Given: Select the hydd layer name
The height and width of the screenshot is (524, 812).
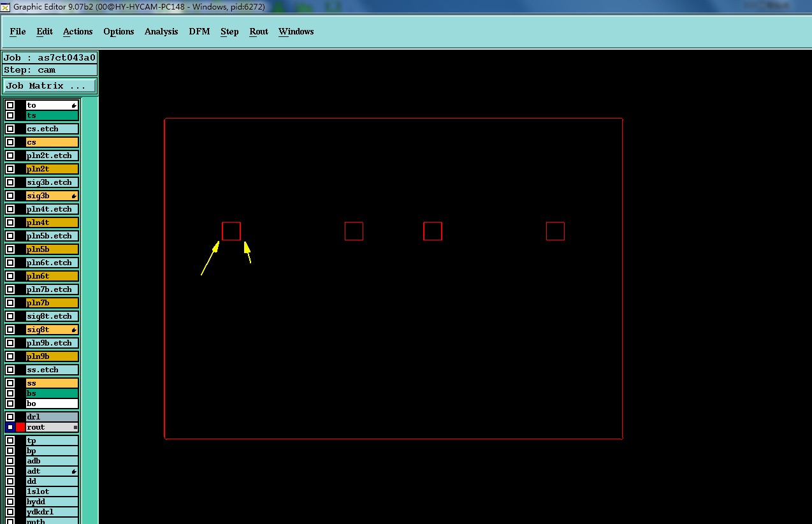Looking at the screenshot, I should point(52,502).
